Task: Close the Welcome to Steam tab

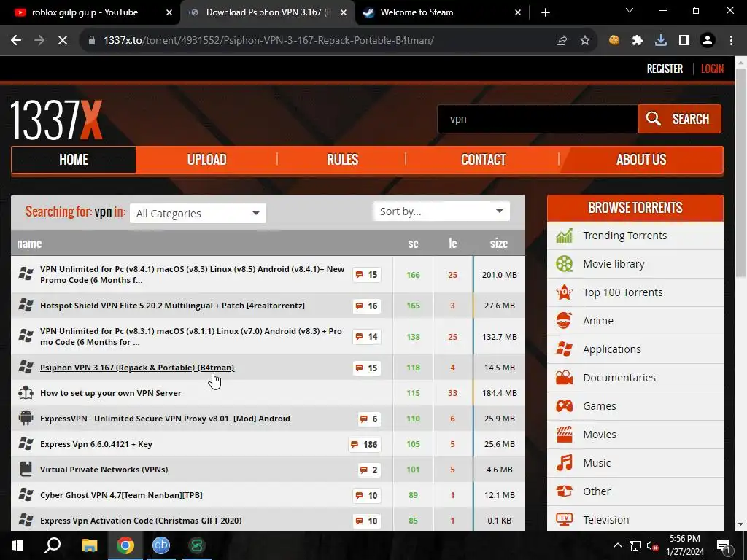Action: [518, 12]
